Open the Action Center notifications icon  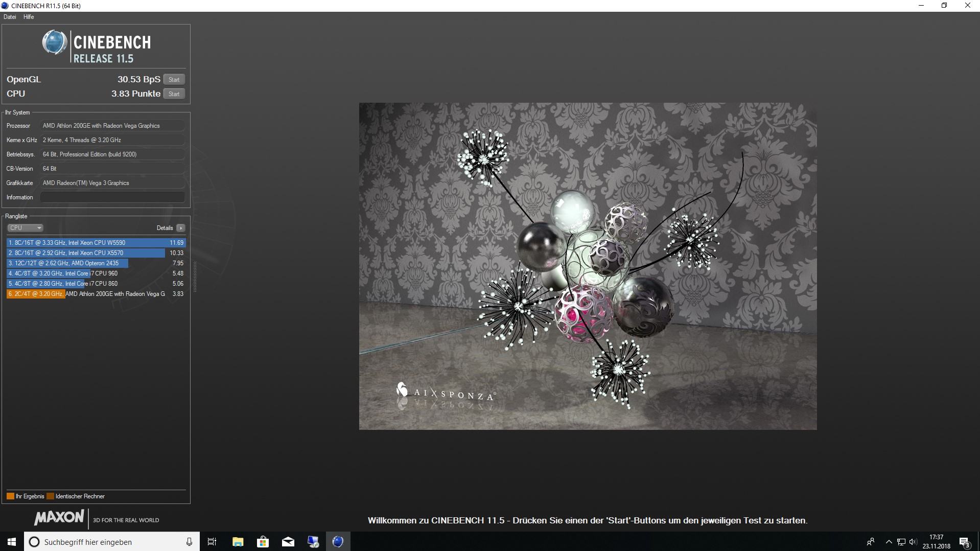click(x=965, y=542)
